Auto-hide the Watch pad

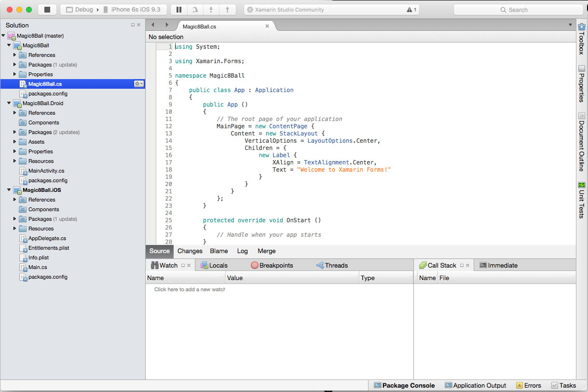[183, 265]
